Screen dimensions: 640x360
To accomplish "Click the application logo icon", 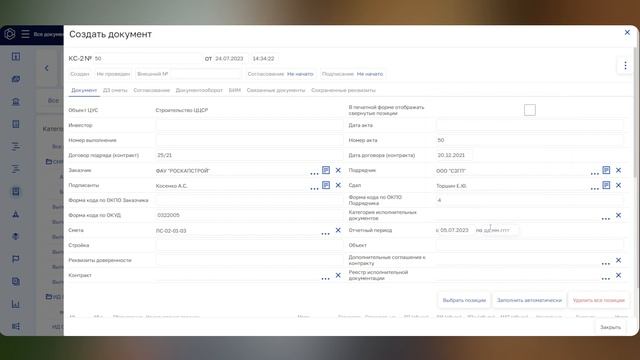I will (x=10, y=34).
